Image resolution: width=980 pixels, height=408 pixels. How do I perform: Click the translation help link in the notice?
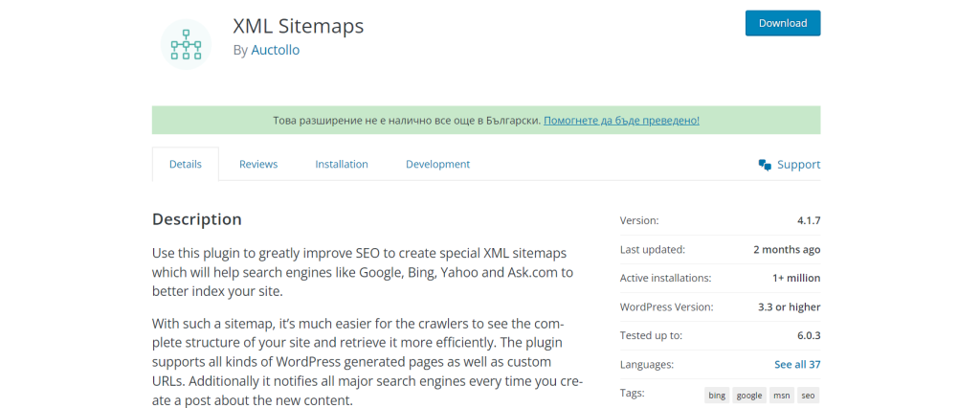[x=621, y=121]
